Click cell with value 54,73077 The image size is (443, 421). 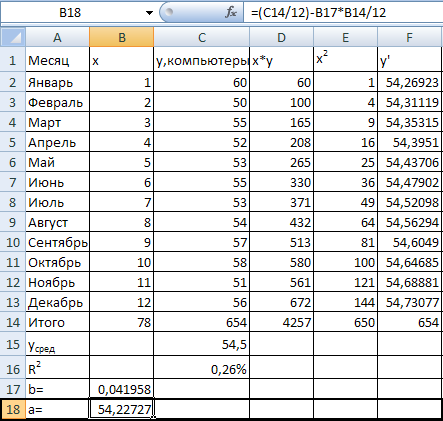click(x=410, y=302)
